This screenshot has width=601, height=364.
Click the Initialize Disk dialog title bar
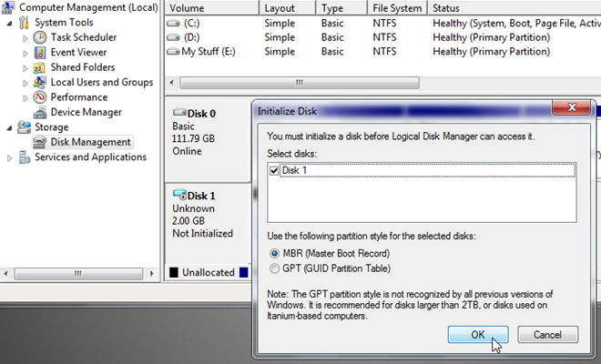[x=402, y=111]
